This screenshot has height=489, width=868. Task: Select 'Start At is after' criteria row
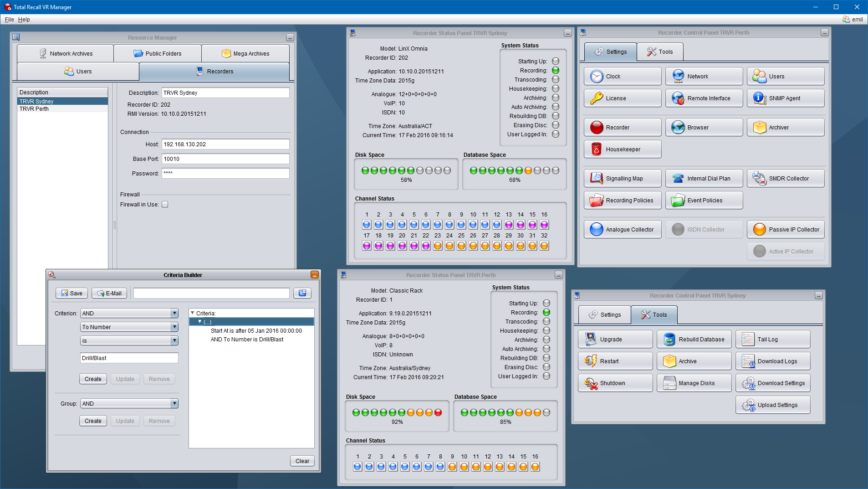click(x=256, y=331)
